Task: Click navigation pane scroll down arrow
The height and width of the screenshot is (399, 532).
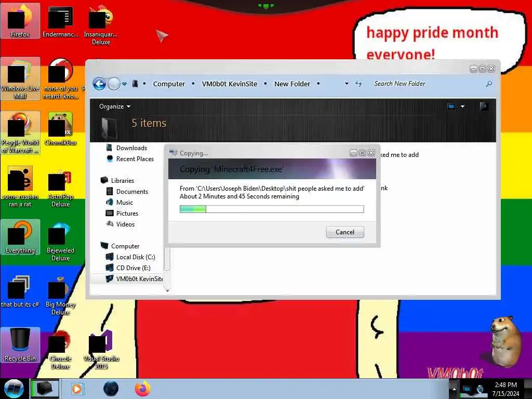Action: pos(167,291)
